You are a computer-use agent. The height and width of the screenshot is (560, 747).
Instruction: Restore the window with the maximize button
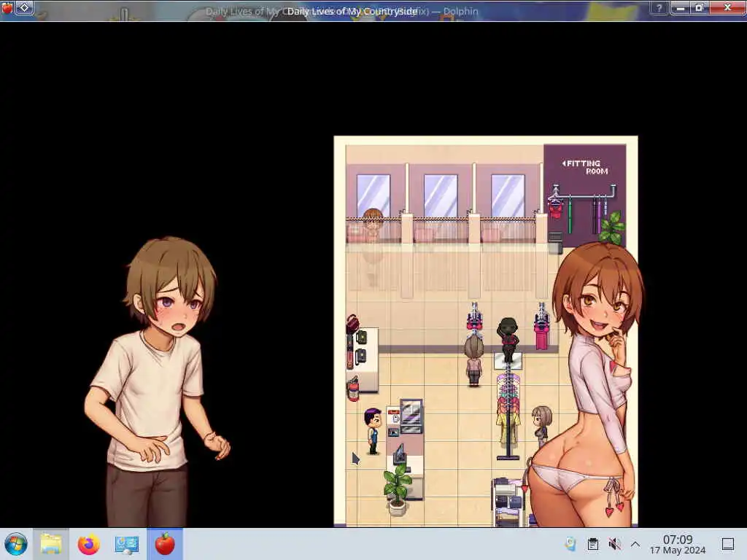(x=700, y=8)
